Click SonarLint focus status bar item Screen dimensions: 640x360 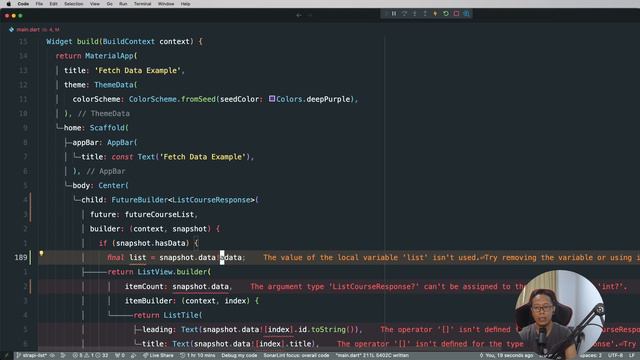tap(296, 356)
